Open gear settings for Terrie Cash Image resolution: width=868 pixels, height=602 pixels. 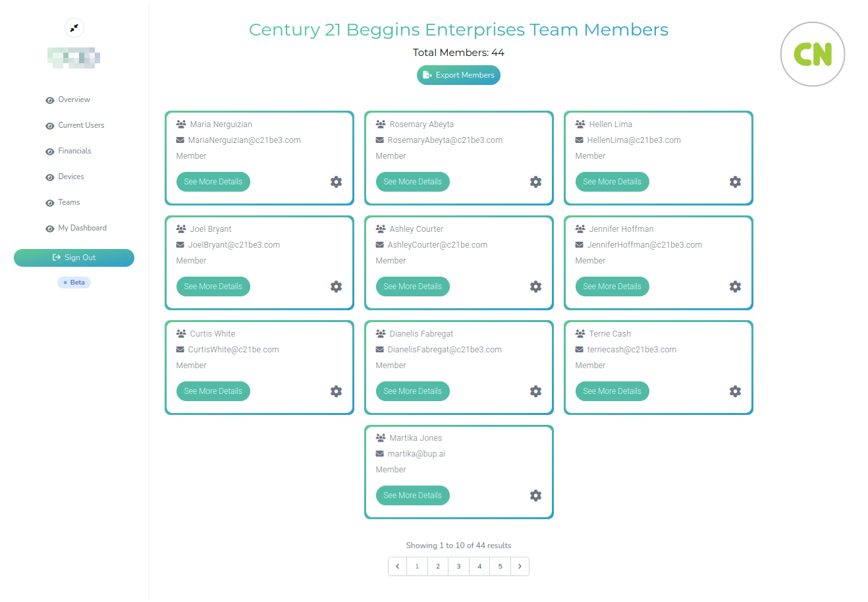[x=735, y=391]
